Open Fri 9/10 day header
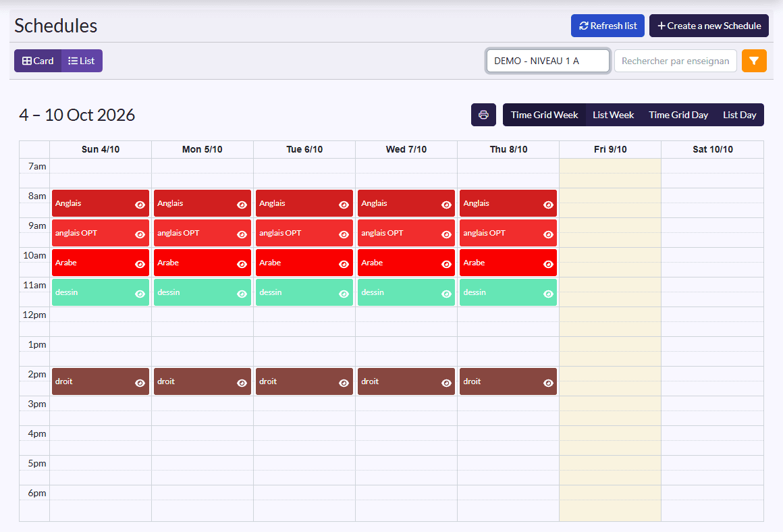Screen dimensions: 783x532 click(610, 149)
